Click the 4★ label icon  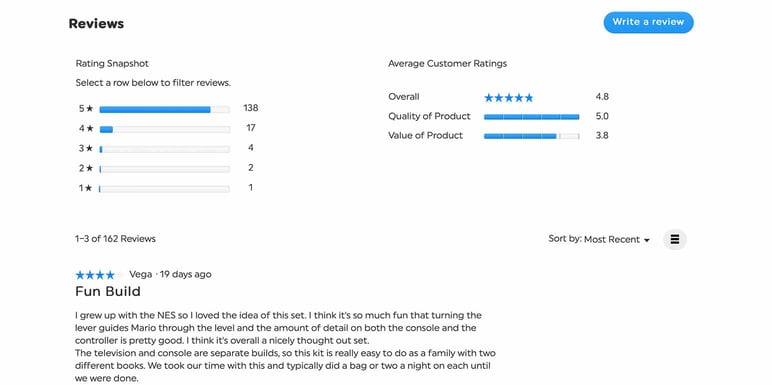tap(86, 128)
